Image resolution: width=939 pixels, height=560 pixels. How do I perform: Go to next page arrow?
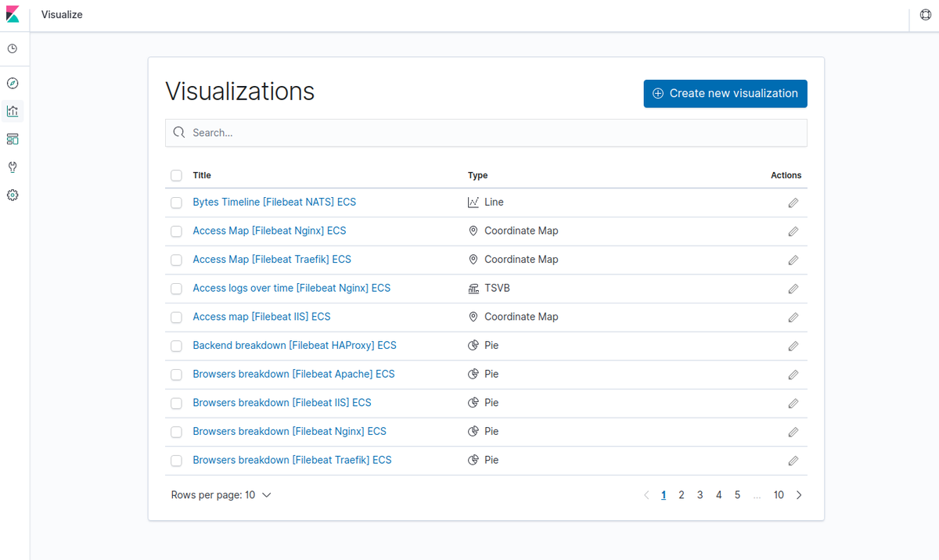coord(799,495)
